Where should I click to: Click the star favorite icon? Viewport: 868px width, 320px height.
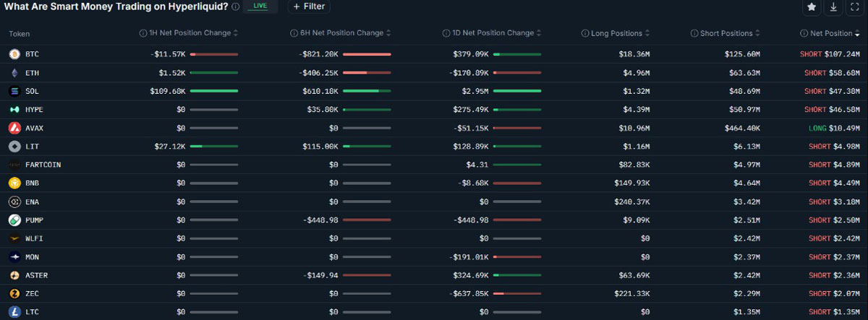tap(812, 7)
